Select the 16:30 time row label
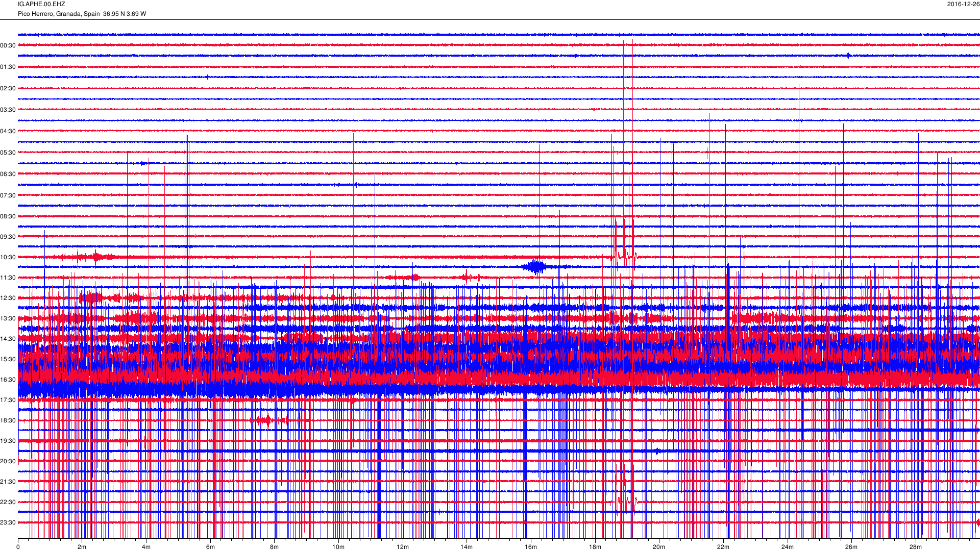Viewport: 980px width, 551px height. point(8,380)
